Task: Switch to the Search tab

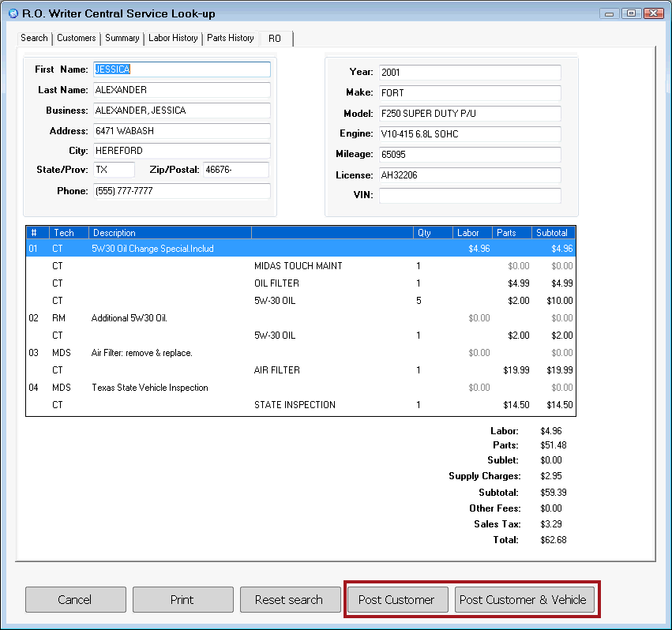Action: (x=34, y=38)
